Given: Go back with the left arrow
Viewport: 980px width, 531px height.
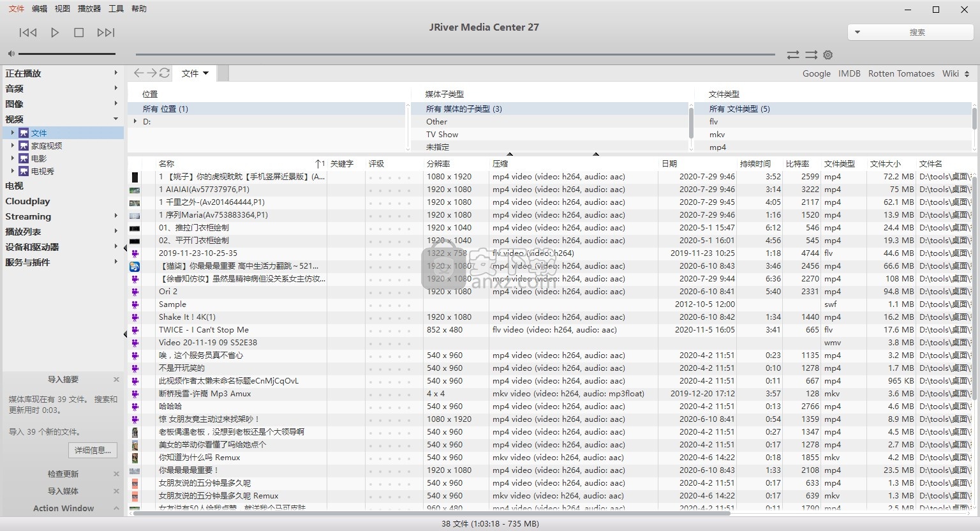Looking at the screenshot, I should pyautogui.click(x=138, y=73).
